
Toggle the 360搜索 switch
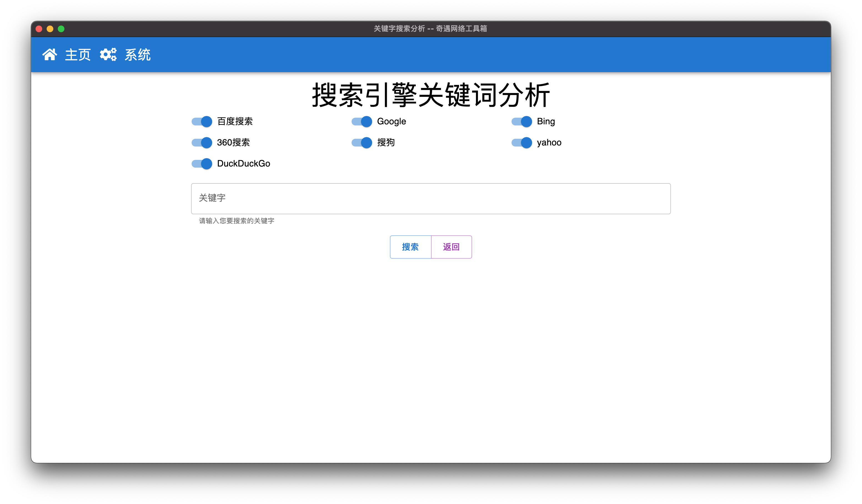pos(202,143)
